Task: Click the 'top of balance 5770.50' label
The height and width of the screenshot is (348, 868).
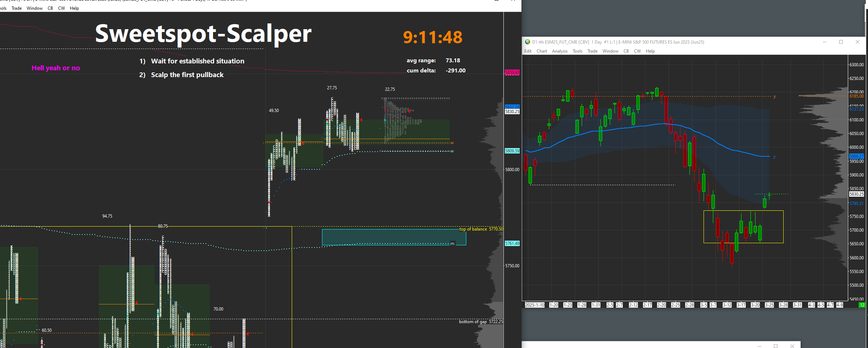Action: [481, 229]
